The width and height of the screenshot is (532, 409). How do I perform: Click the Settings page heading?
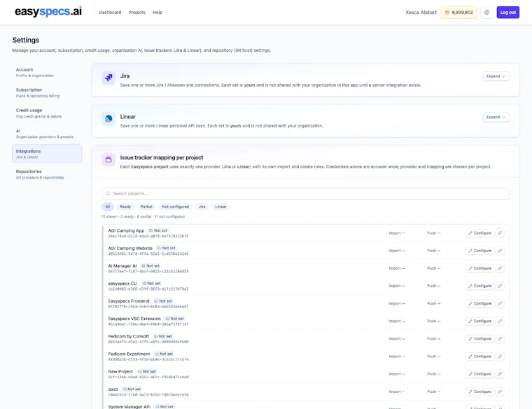[x=26, y=40]
